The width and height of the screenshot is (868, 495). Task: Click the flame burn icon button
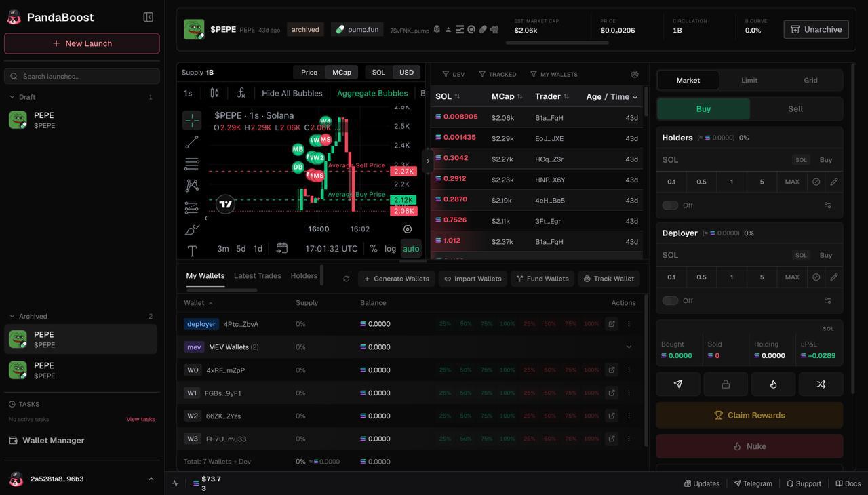773,384
